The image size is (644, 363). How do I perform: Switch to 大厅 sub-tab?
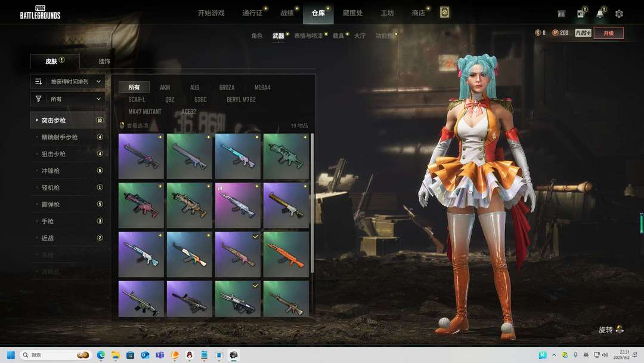click(360, 36)
